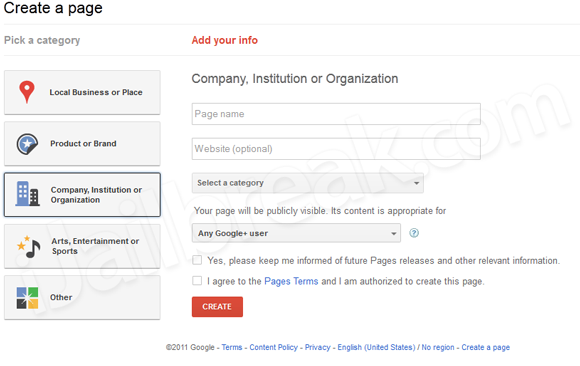This screenshot has width=580, height=366.
Task: Click the Company, Institution or Organization form heading
Action: [x=295, y=78]
